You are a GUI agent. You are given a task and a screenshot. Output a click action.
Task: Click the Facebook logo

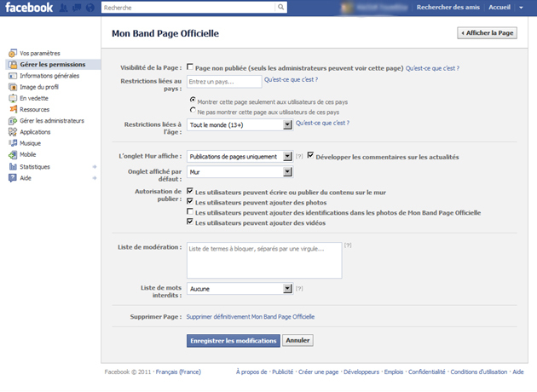coord(29,8)
